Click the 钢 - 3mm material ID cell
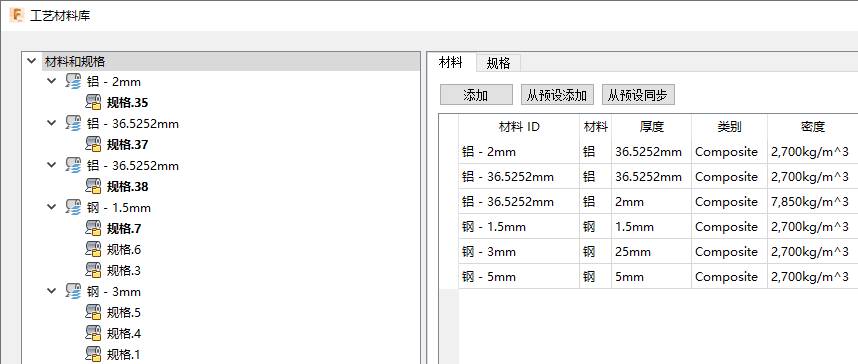This screenshot has height=364, width=858. coord(519,252)
